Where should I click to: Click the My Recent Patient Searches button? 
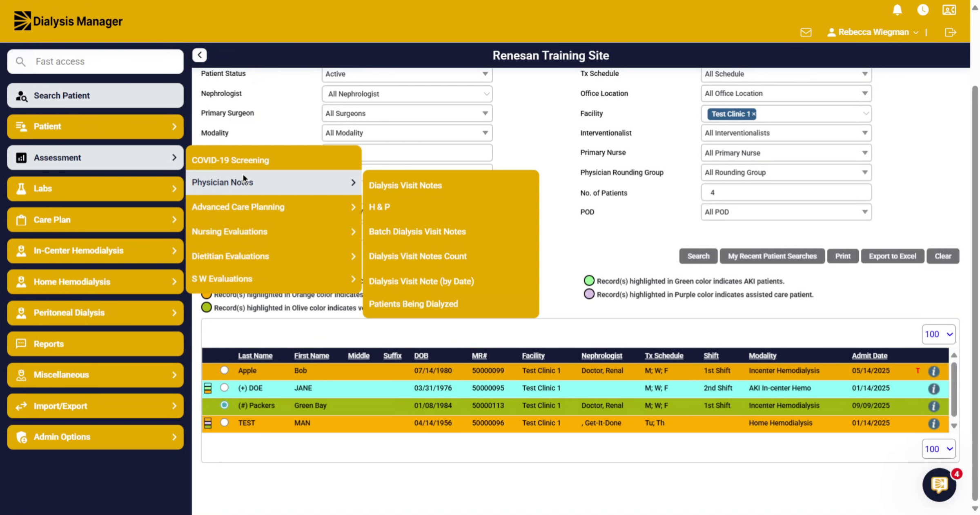772,256
